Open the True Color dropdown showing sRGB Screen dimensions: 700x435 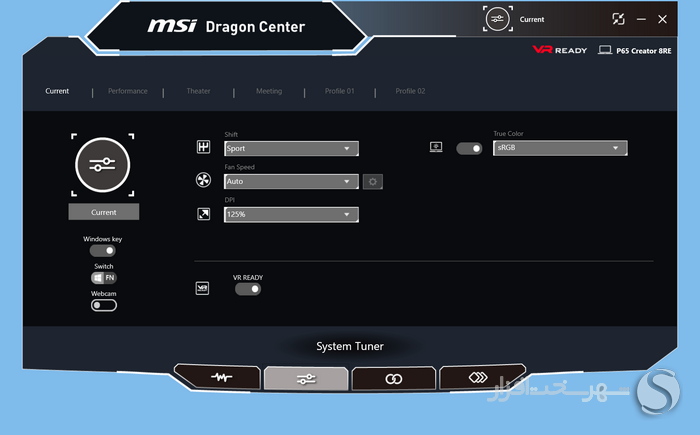560,148
